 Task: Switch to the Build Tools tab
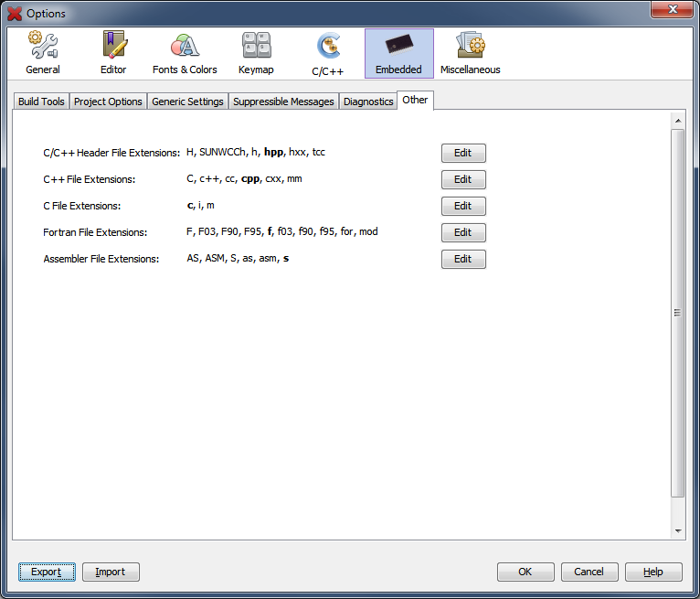click(41, 102)
